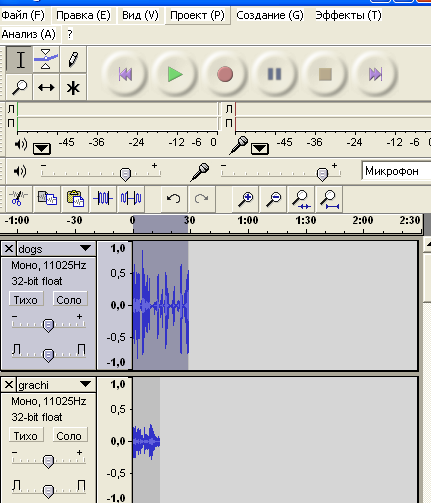Open dogs track name dropdown menu

86,248
